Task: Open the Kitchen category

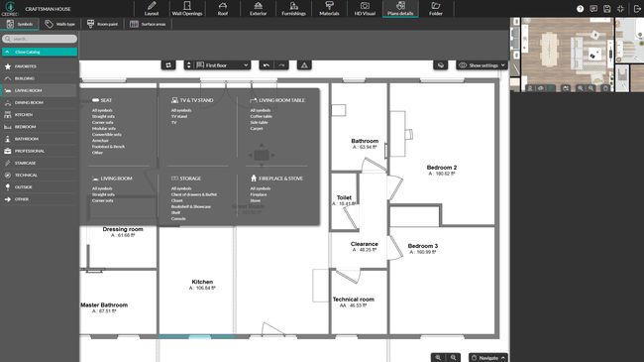Action: coord(40,115)
